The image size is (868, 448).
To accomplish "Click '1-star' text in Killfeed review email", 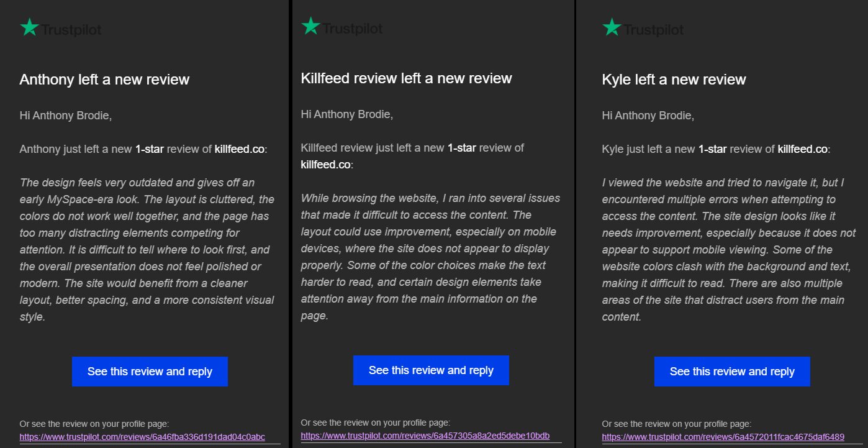I will [462, 148].
